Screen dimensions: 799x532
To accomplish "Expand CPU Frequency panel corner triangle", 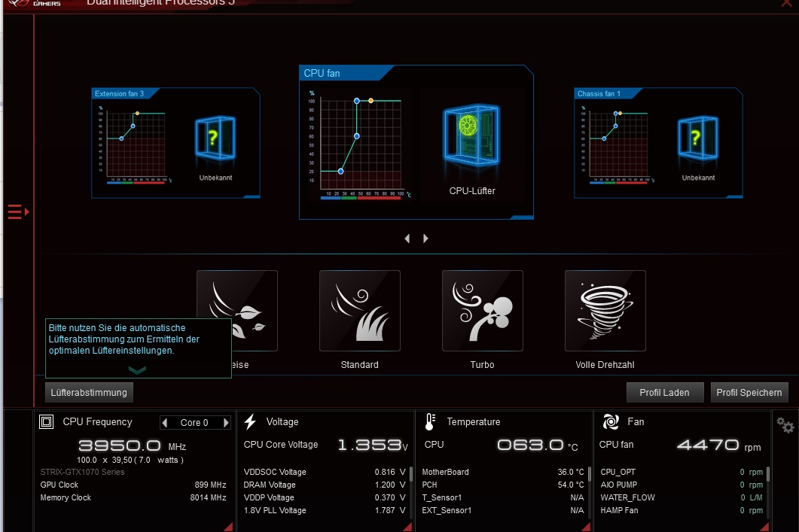I will (228, 527).
